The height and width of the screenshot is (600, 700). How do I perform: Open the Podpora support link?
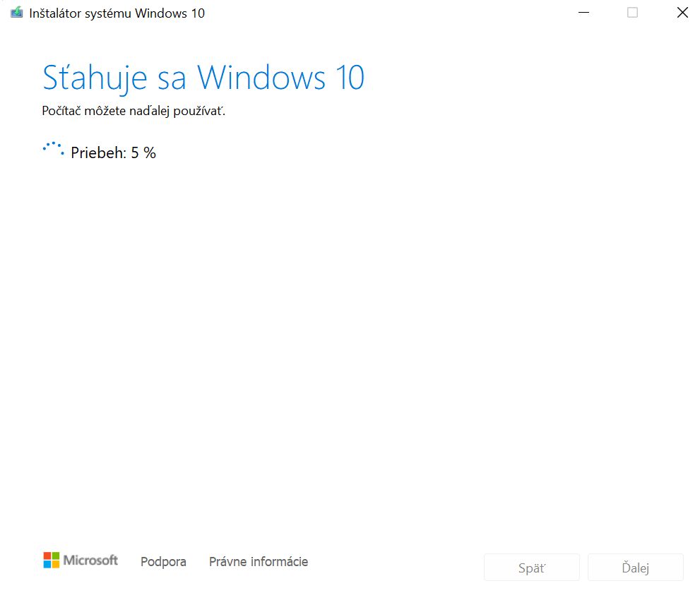pyautogui.click(x=163, y=562)
